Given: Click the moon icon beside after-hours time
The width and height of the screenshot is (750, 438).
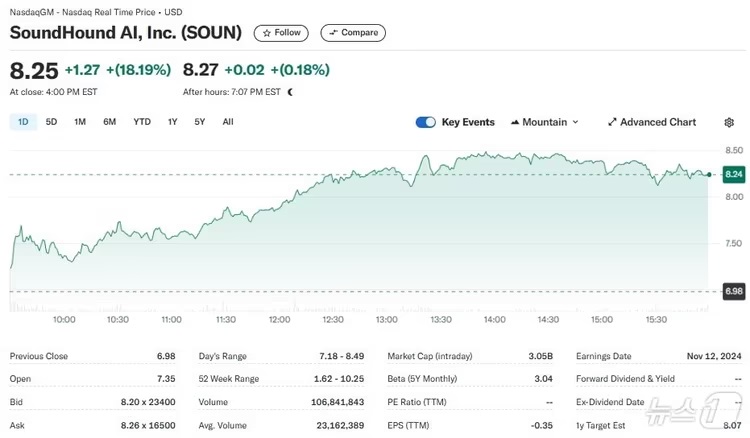Looking at the screenshot, I should (290, 92).
